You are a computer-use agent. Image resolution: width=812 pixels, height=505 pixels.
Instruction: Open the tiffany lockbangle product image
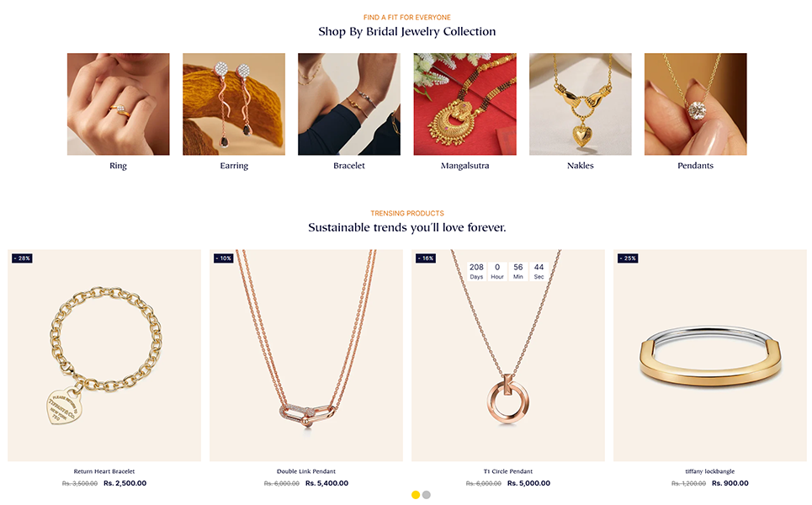(x=710, y=355)
